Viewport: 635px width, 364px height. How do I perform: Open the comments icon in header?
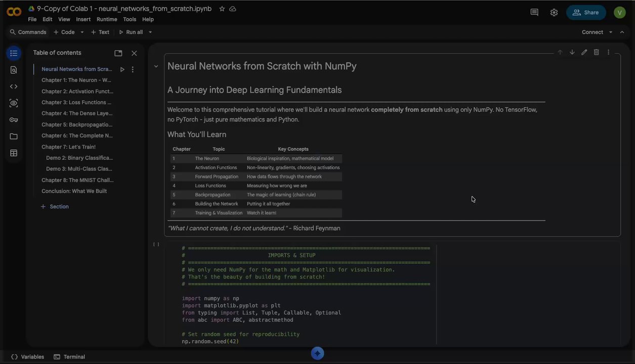pyautogui.click(x=534, y=13)
